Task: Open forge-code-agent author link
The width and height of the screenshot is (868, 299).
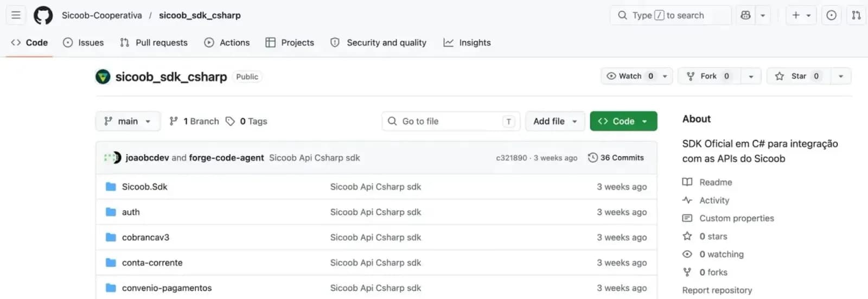Action: click(226, 157)
